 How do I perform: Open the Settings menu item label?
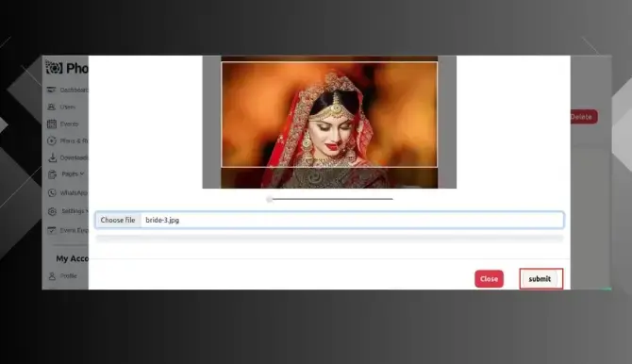coord(73,211)
